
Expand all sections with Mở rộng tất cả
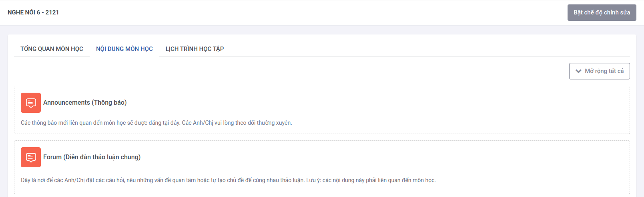pos(604,71)
